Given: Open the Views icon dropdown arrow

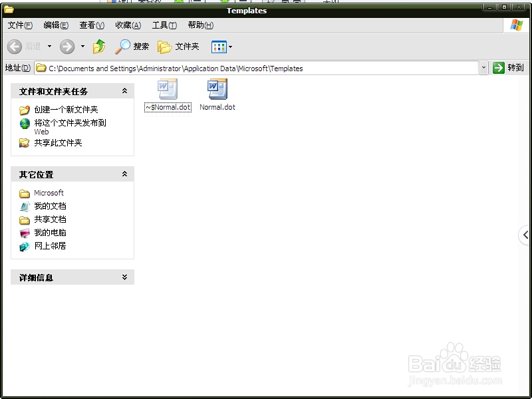Looking at the screenshot, I should pyautogui.click(x=230, y=47).
